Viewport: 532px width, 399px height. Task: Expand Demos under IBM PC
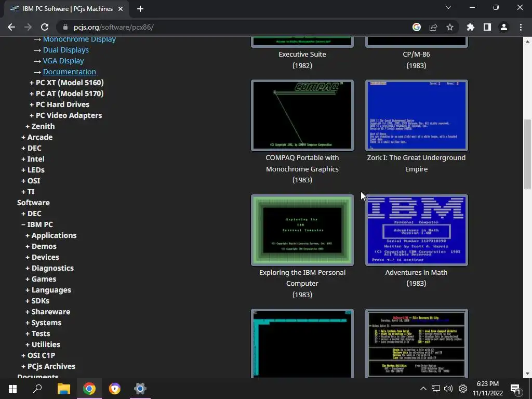[x=41, y=246]
